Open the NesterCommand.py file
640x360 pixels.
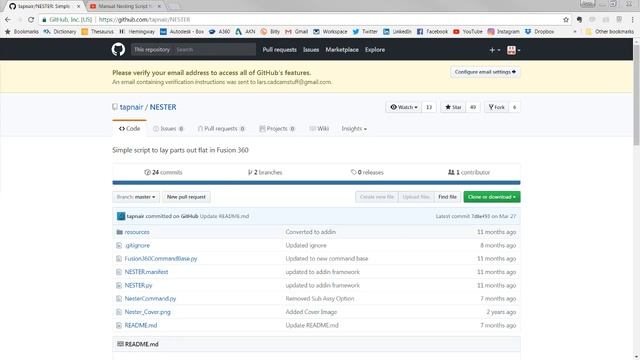150,298
